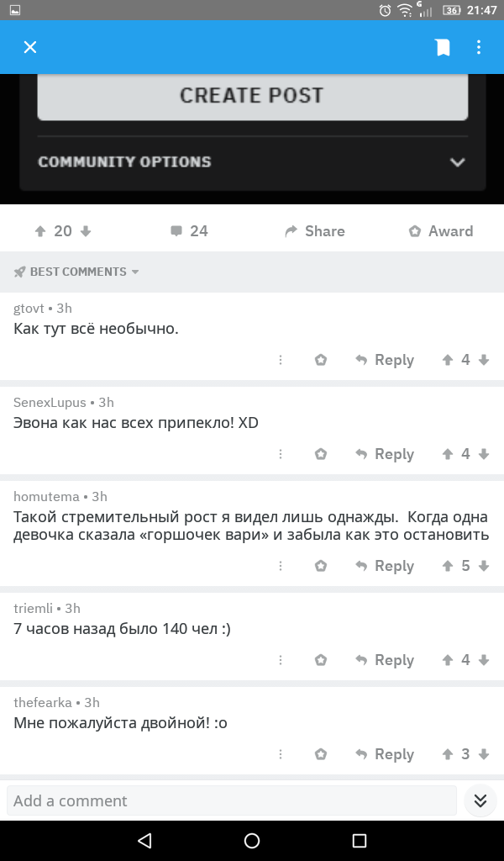Image resolution: width=504 pixels, height=861 pixels.
Task: Upvote the post with 20 points
Action: (39, 231)
